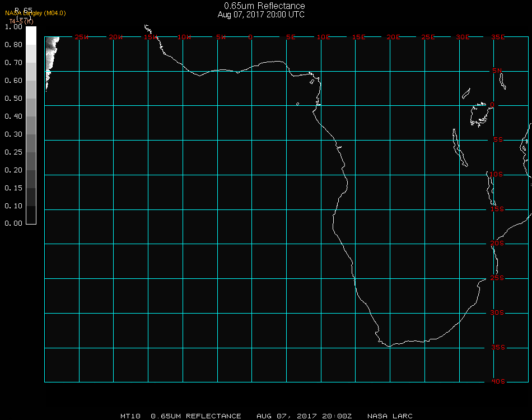Click the "NASA Langley (M04.0)" label

point(35,13)
